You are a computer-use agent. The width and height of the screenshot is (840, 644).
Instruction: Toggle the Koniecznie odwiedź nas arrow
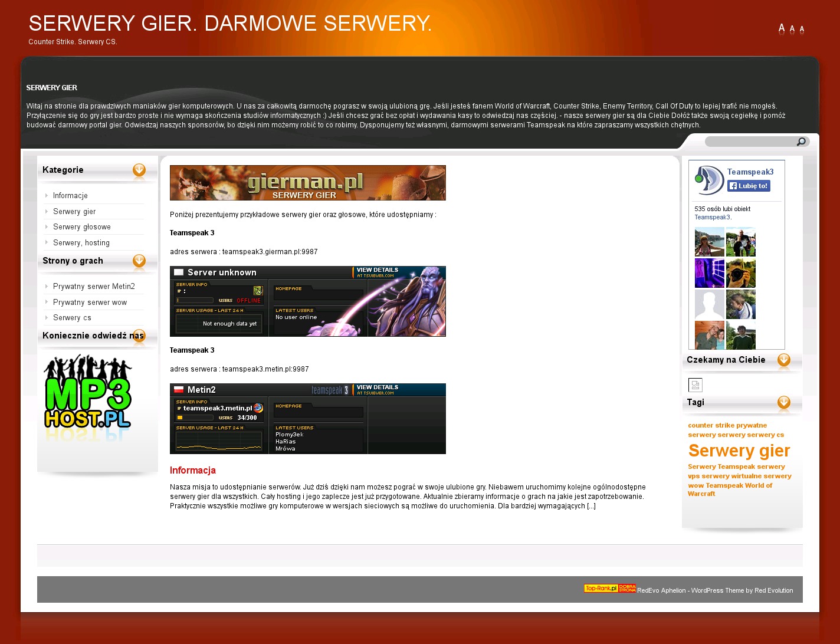[x=139, y=336]
